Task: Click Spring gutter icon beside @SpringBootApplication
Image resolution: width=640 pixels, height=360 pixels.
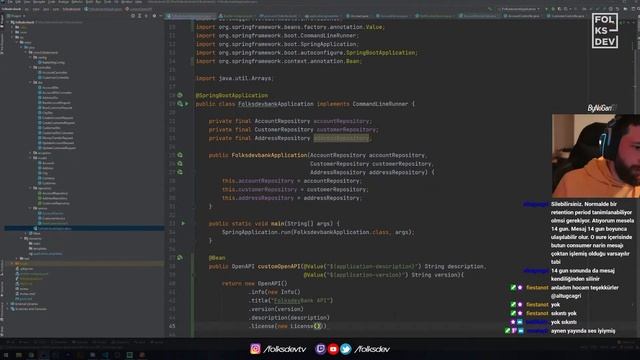Action: click(x=180, y=95)
